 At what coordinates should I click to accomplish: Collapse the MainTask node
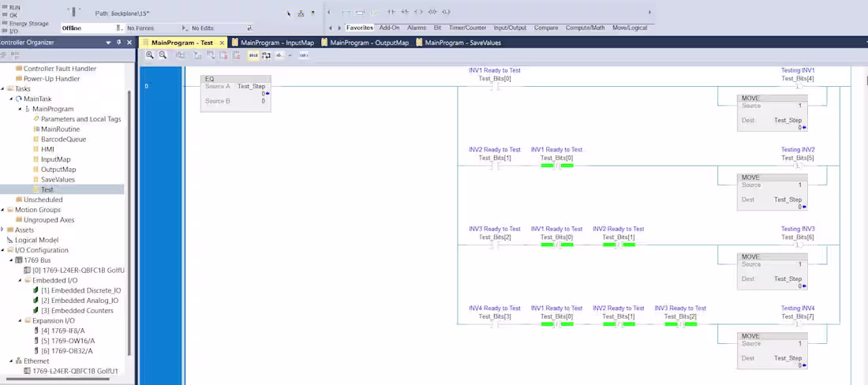11,99
